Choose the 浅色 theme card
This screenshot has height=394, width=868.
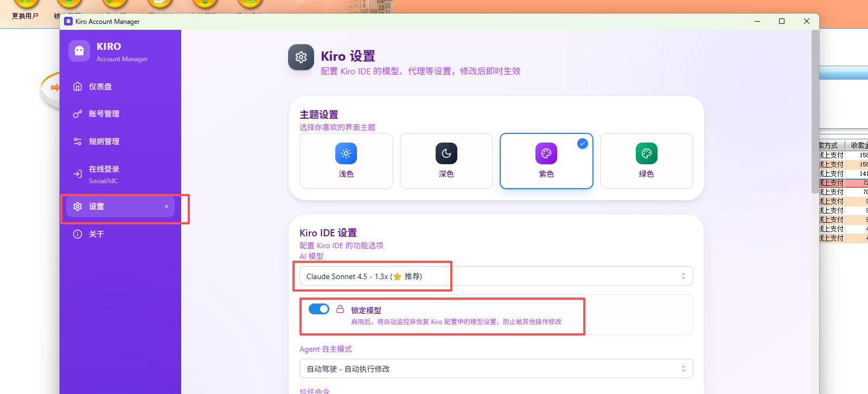tap(346, 161)
